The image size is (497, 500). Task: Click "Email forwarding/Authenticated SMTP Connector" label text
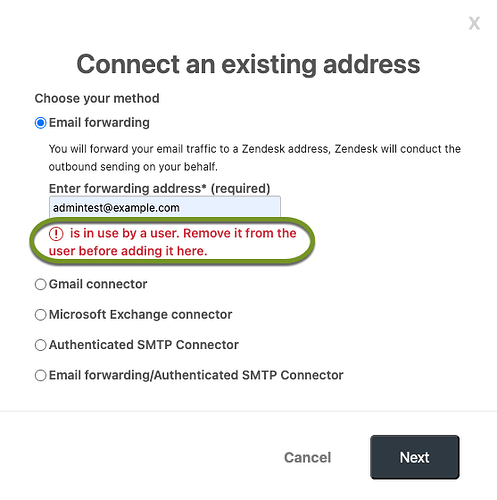pyautogui.click(x=196, y=375)
